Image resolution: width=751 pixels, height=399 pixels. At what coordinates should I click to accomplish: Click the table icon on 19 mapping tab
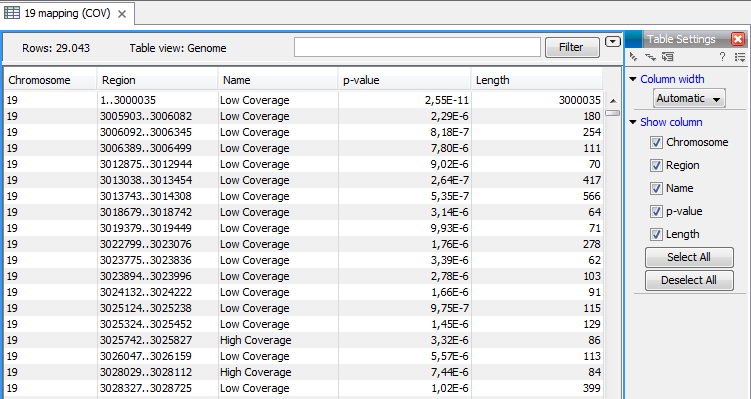tap(12, 13)
